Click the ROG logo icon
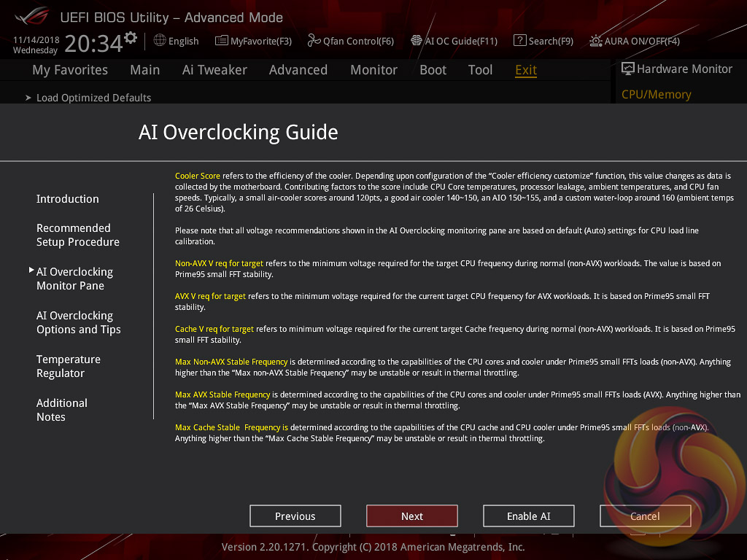 point(32,16)
